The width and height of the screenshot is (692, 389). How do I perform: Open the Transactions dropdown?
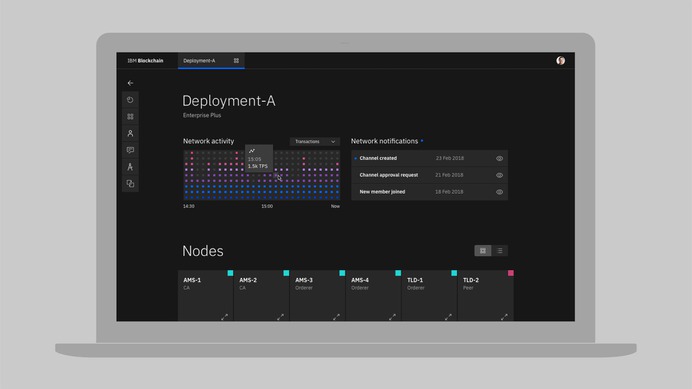tap(315, 141)
